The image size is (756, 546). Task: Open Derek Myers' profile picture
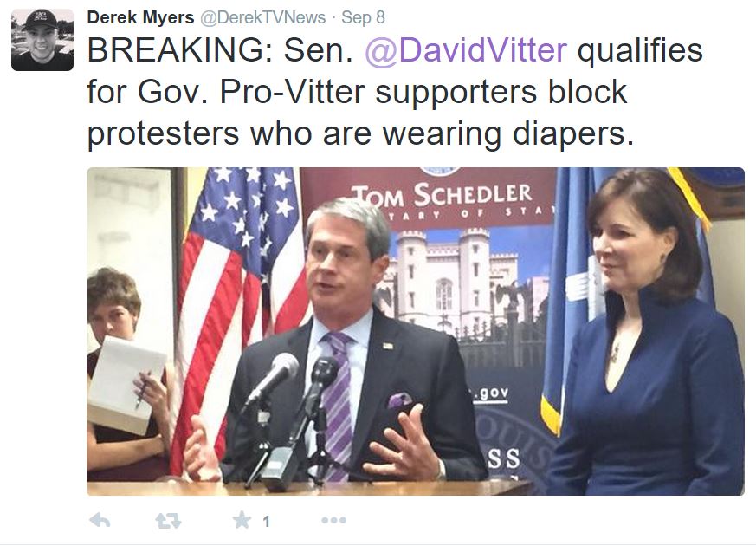42,40
